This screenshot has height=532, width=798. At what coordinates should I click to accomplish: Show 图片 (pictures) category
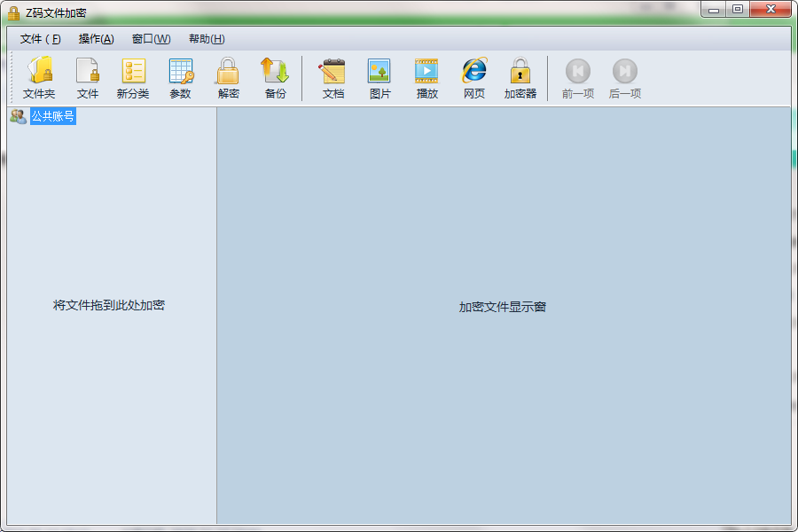379,78
